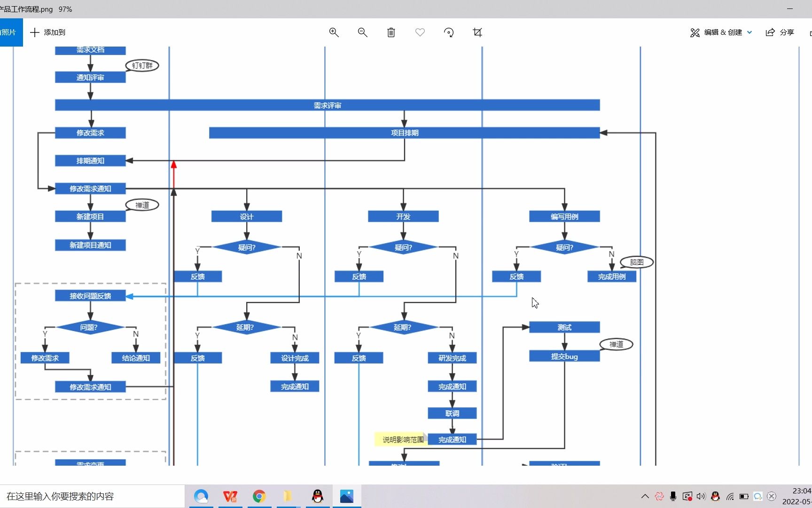Open the Wi-Fi network tray icon
The image size is (812, 508).
click(x=730, y=496)
